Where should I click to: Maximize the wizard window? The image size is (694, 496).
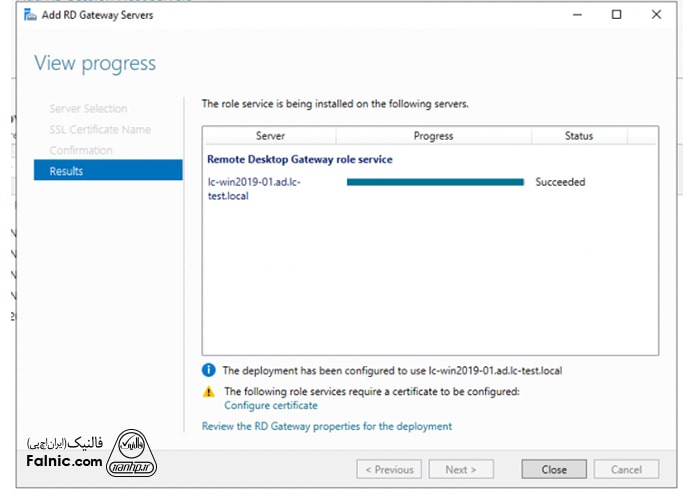pos(616,15)
